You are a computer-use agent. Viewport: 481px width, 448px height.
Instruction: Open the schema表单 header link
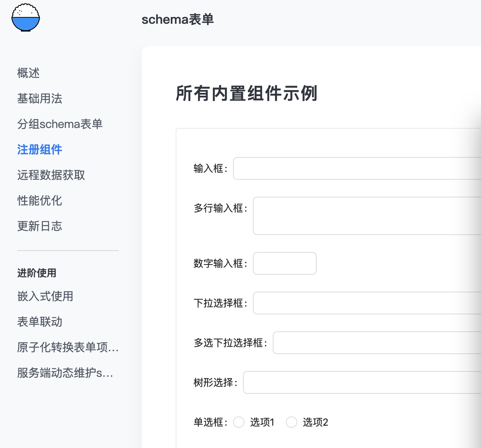coord(177,19)
